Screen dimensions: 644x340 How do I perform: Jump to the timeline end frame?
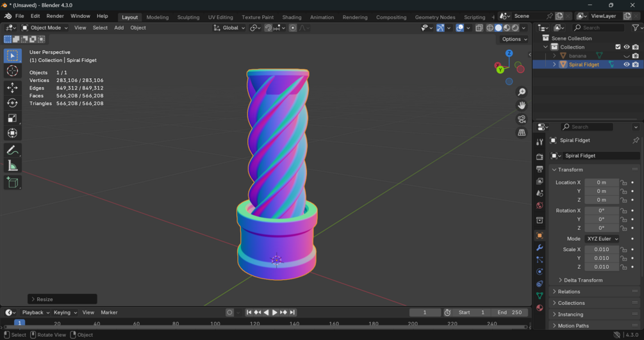pos(292,312)
